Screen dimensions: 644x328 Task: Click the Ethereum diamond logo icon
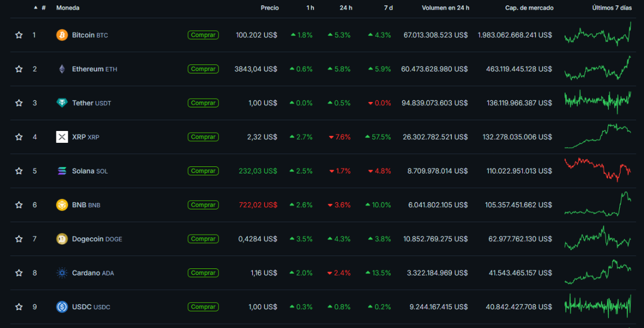tap(62, 69)
